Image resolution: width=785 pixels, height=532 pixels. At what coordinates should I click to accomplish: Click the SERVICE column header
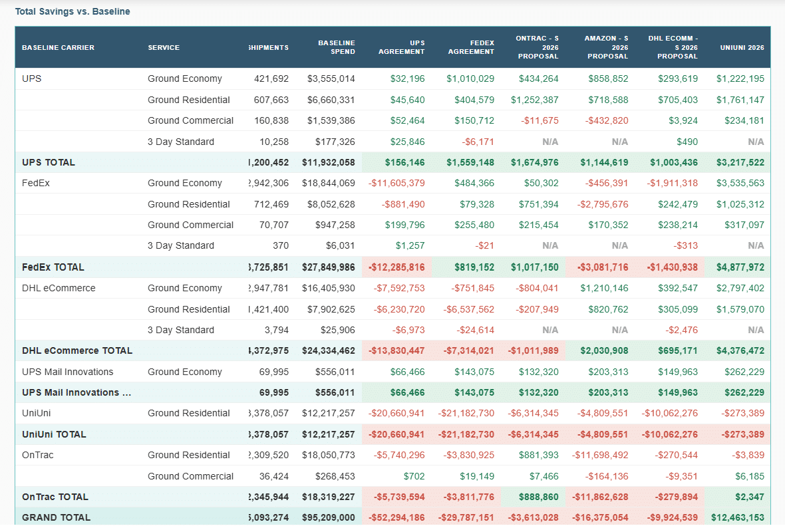coord(164,47)
